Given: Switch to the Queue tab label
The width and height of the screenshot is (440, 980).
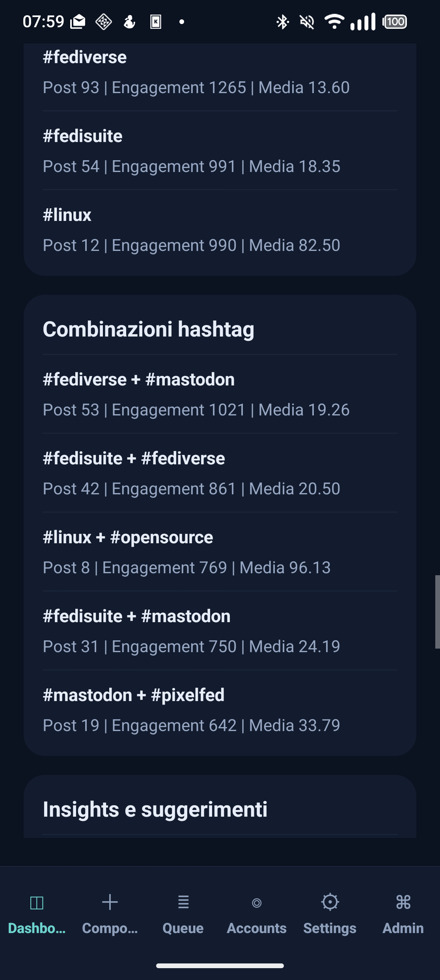Looking at the screenshot, I should 183,928.
